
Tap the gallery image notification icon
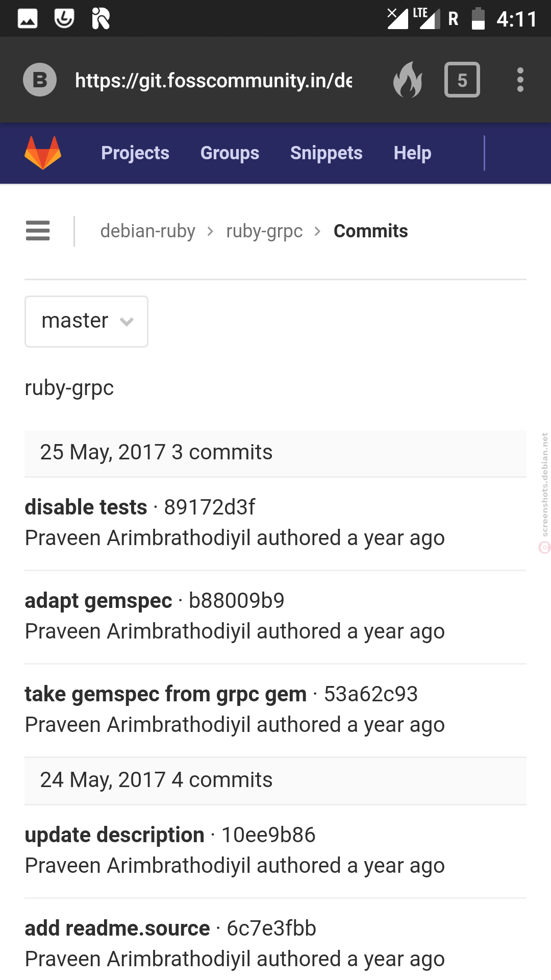[x=28, y=19]
